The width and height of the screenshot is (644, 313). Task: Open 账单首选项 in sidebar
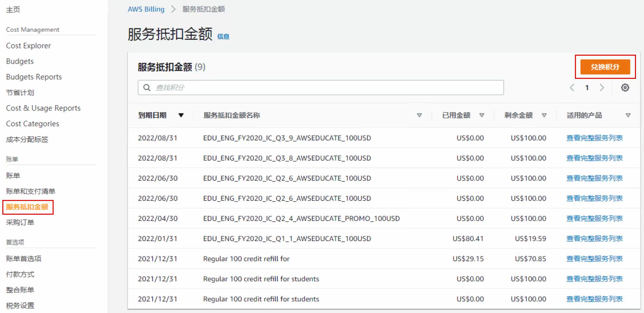point(23,259)
